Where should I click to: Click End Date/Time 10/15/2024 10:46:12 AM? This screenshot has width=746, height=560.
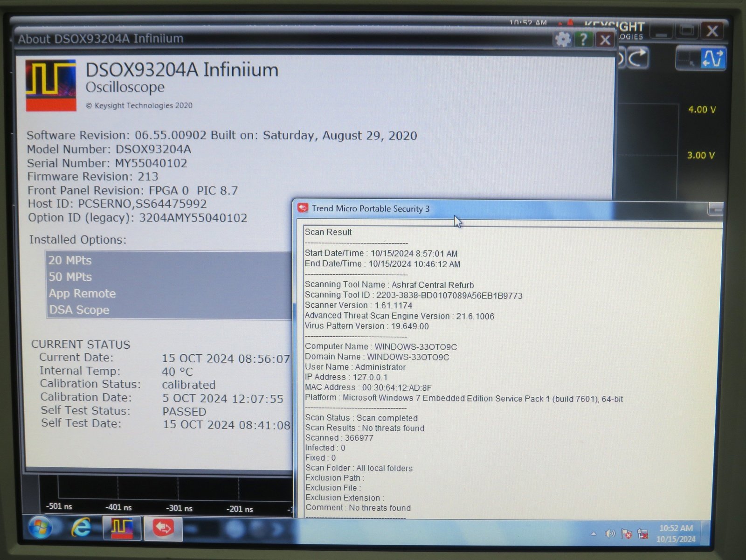click(382, 263)
